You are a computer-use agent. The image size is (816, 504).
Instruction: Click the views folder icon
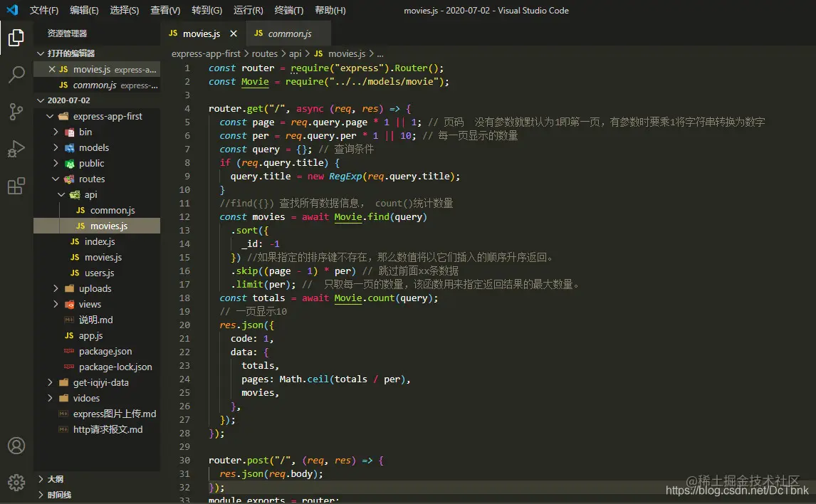(x=69, y=304)
